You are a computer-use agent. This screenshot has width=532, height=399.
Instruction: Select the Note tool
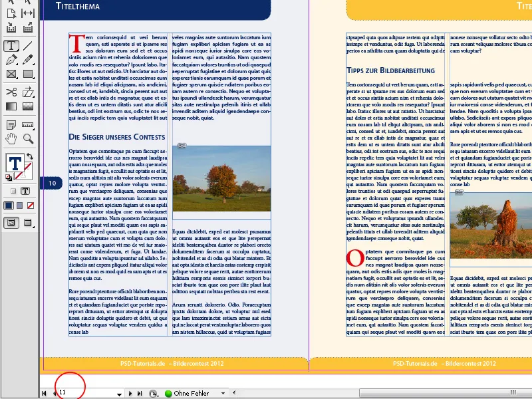pyautogui.click(x=11, y=125)
